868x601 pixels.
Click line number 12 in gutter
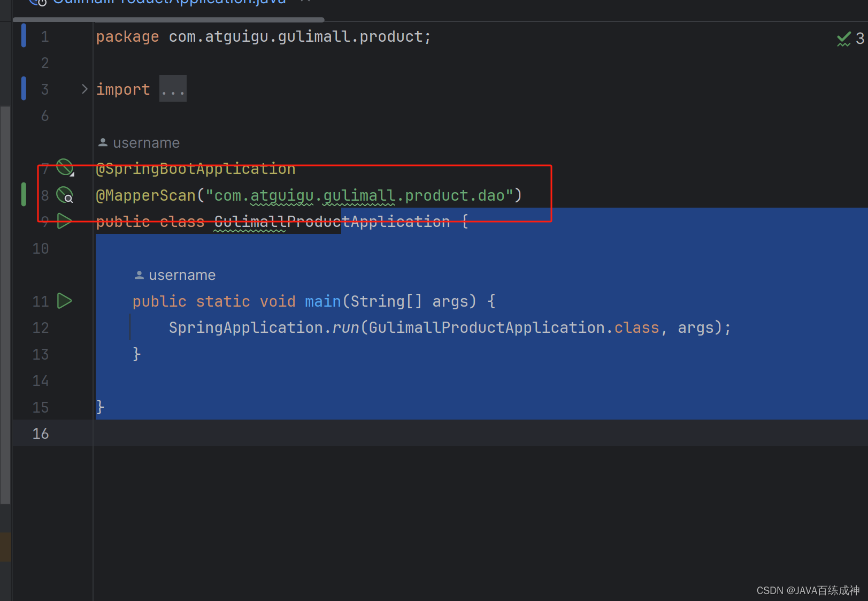click(41, 328)
